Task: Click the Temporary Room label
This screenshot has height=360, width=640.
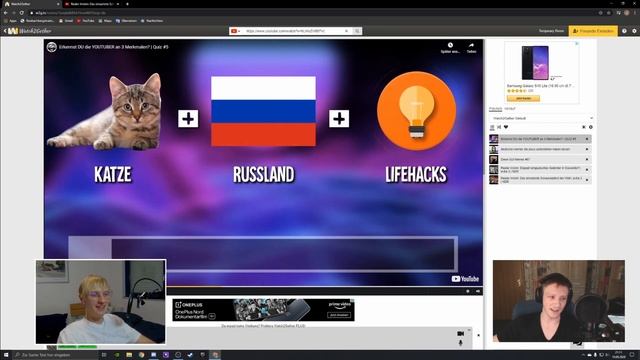Action: (551, 31)
